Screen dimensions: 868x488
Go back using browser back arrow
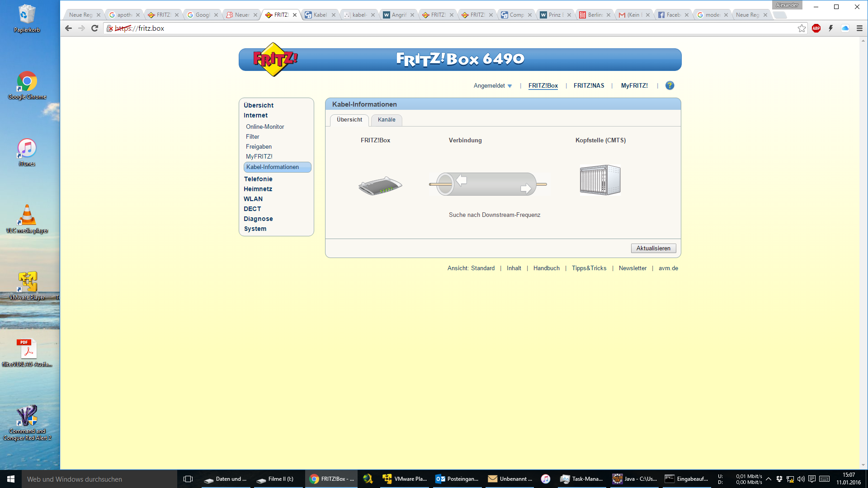coord(68,28)
